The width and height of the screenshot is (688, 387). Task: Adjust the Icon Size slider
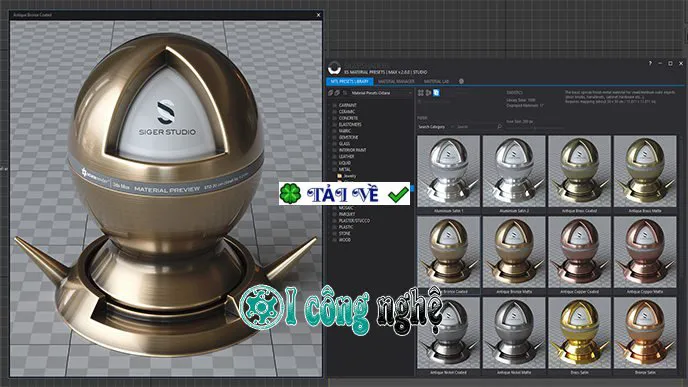point(534,128)
